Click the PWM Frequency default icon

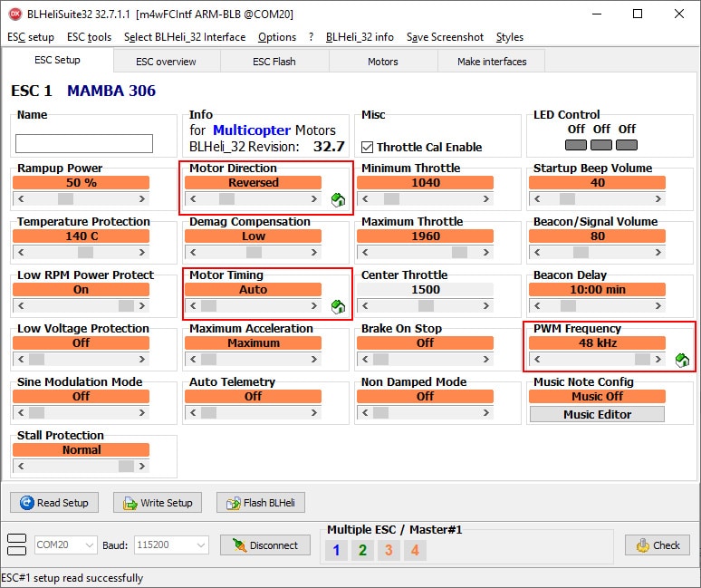coord(682,361)
